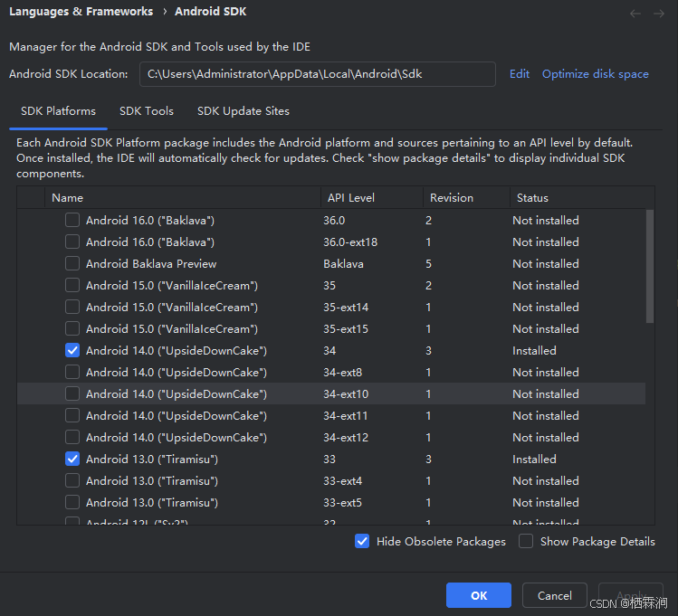678x616 pixels.
Task: Click the forward navigation arrow
Action: (659, 14)
